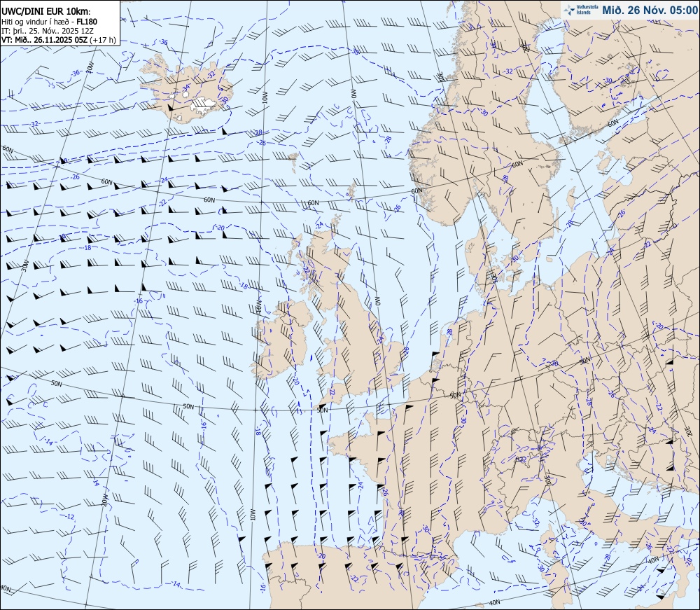Click the "-30" contour label over Finland

(608, 81)
